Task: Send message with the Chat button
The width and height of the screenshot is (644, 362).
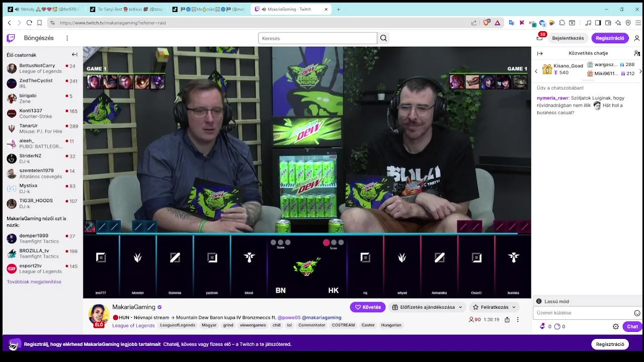Action: tap(632, 326)
